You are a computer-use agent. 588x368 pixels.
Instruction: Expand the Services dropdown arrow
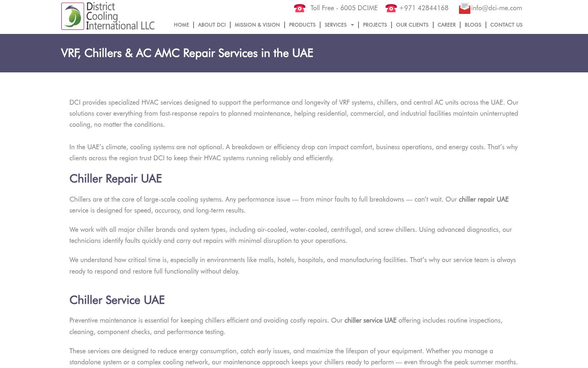352,25
